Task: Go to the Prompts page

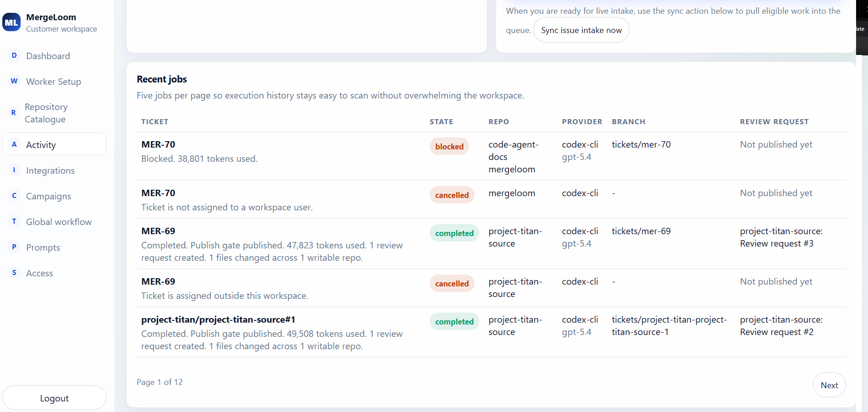Action: [x=54, y=247]
